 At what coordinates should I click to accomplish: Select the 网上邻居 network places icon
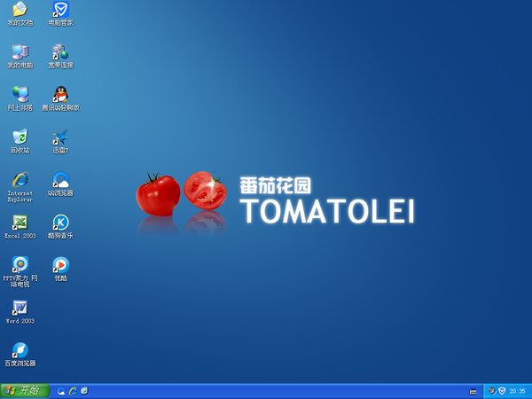coord(20,94)
